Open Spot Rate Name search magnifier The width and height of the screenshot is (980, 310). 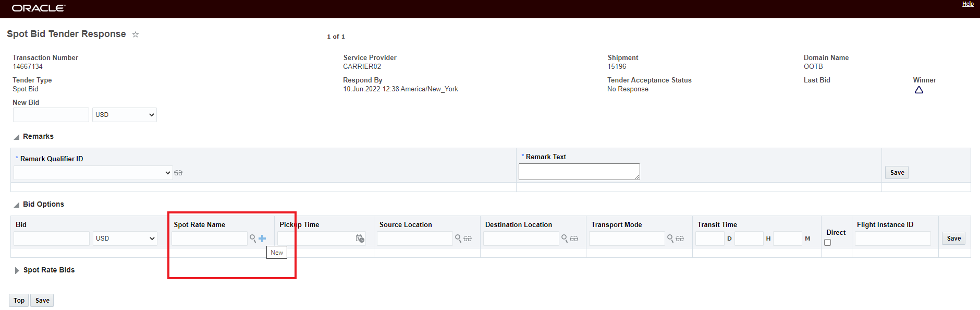click(253, 239)
